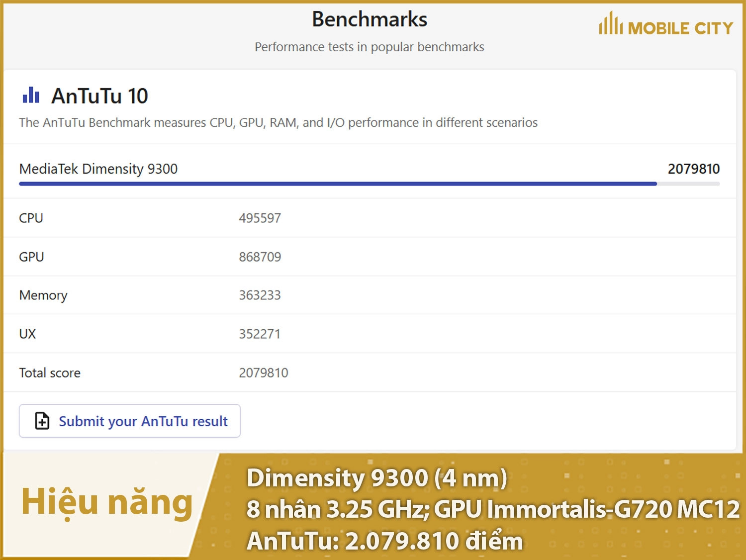Select the UX score 352271
This screenshot has width=746, height=560.
(260, 334)
